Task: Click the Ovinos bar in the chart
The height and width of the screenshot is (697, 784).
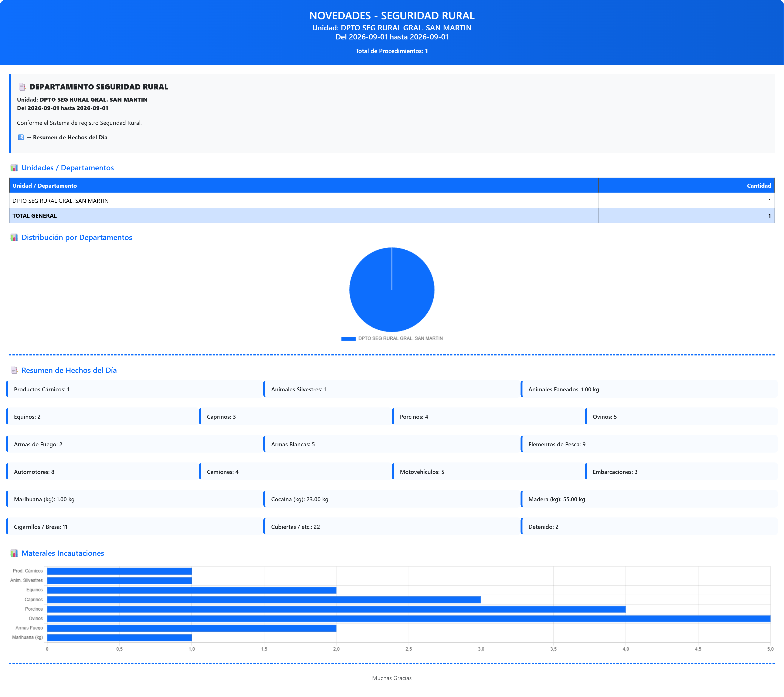Action: [408, 618]
